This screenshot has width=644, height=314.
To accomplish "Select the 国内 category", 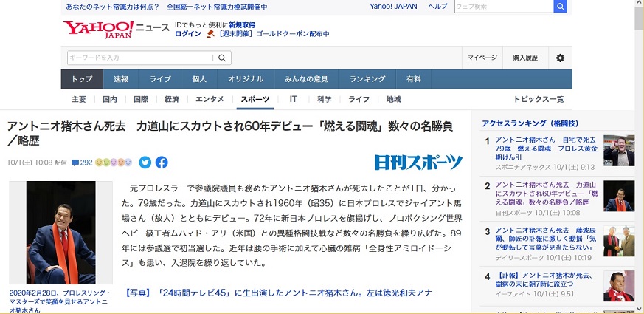I will 110,99.
